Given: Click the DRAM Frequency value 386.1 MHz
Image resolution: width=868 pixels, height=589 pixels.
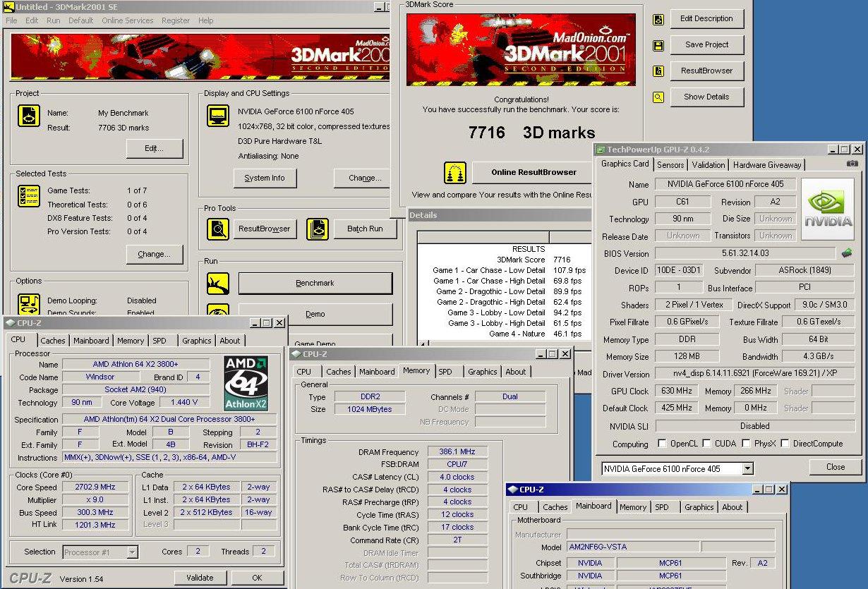Looking at the screenshot, I should click(457, 451).
